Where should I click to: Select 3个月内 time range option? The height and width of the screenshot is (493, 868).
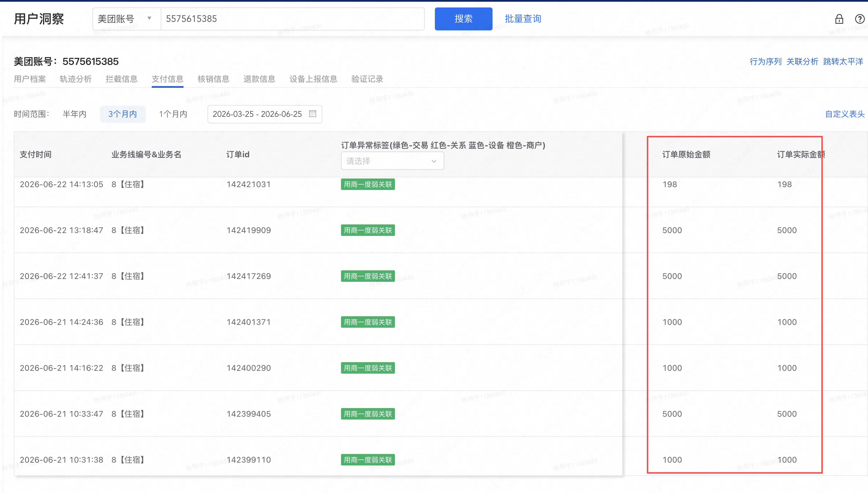pyautogui.click(x=123, y=114)
